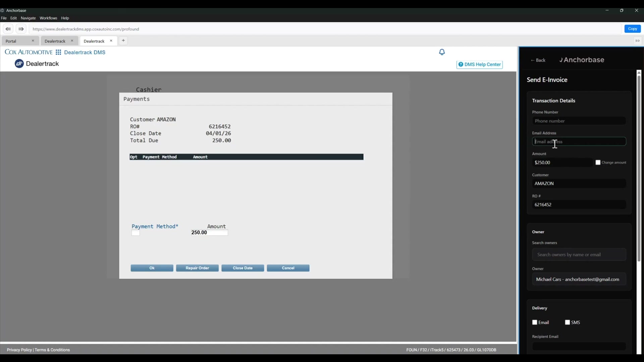Click the URL address bar
Image resolution: width=644 pixels, height=362 pixels.
point(325,29)
